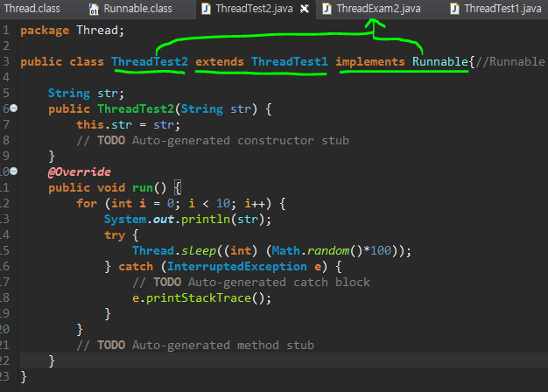Click the Runnable interface name
The width and height of the screenshot is (548, 392).
(x=440, y=62)
